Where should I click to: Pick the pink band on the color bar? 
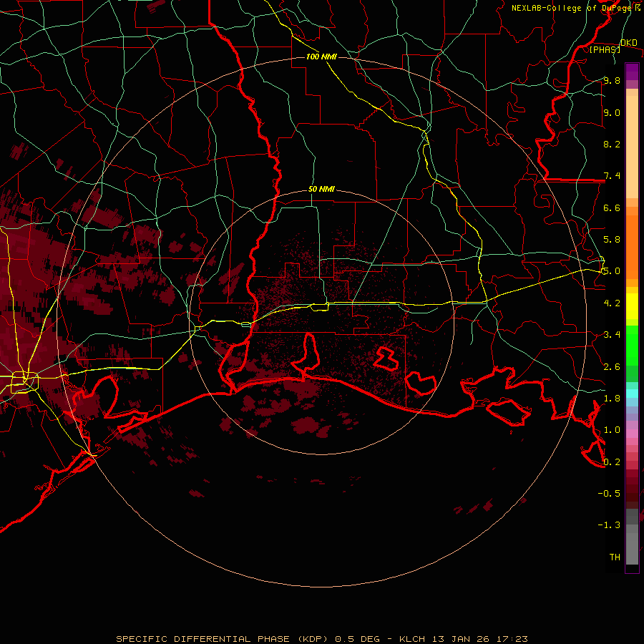click(632, 434)
